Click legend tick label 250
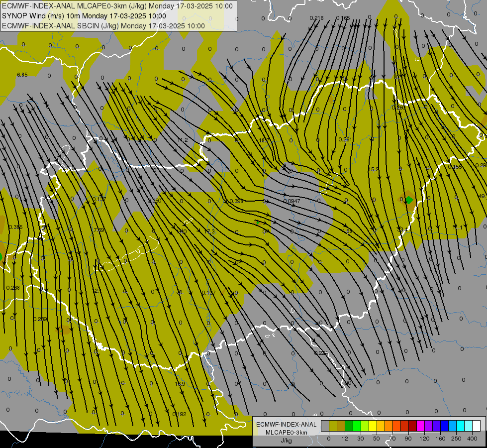 coord(456,439)
